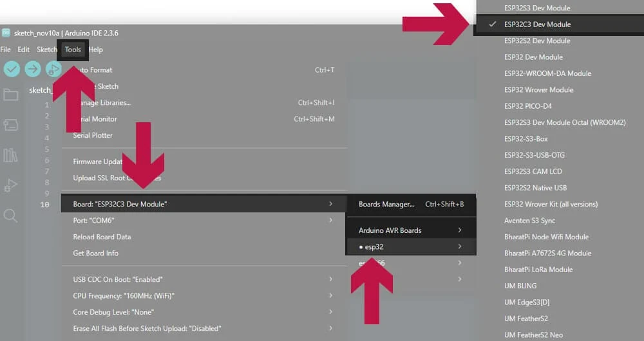Screen dimensions: 644x341
Task: Select ESP32S2 Dev Module board
Action: [x=558, y=41]
